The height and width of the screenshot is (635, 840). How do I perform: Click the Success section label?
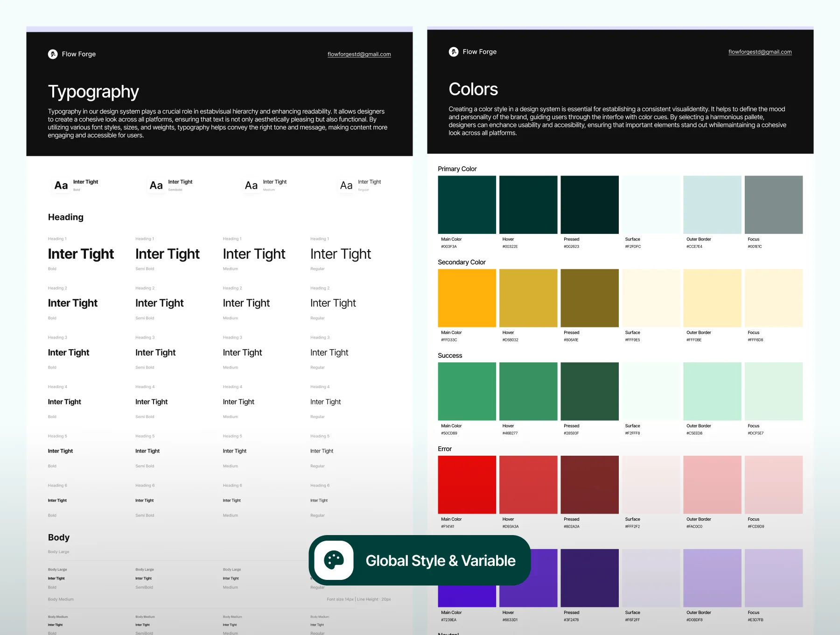pyautogui.click(x=450, y=356)
